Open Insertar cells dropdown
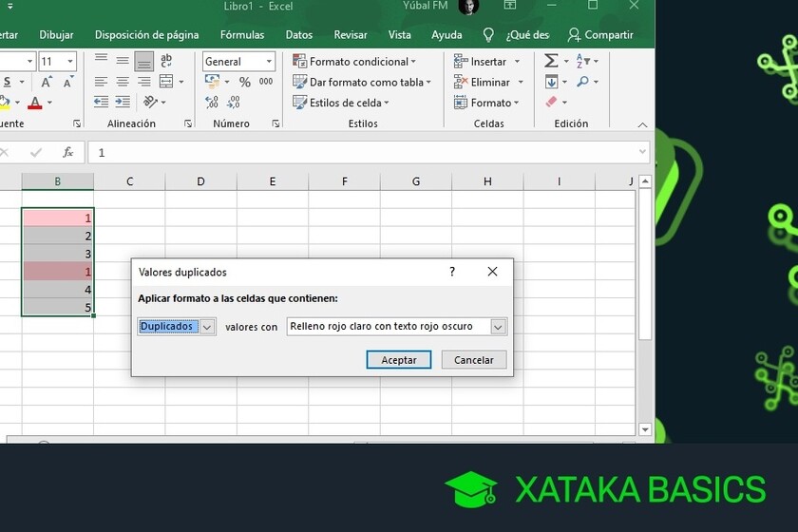Viewport: 798px width, 532px height. 518,62
